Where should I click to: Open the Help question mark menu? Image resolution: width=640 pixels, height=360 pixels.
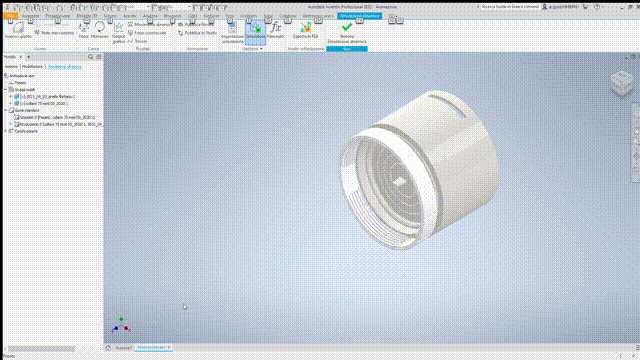pyautogui.click(x=597, y=7)
